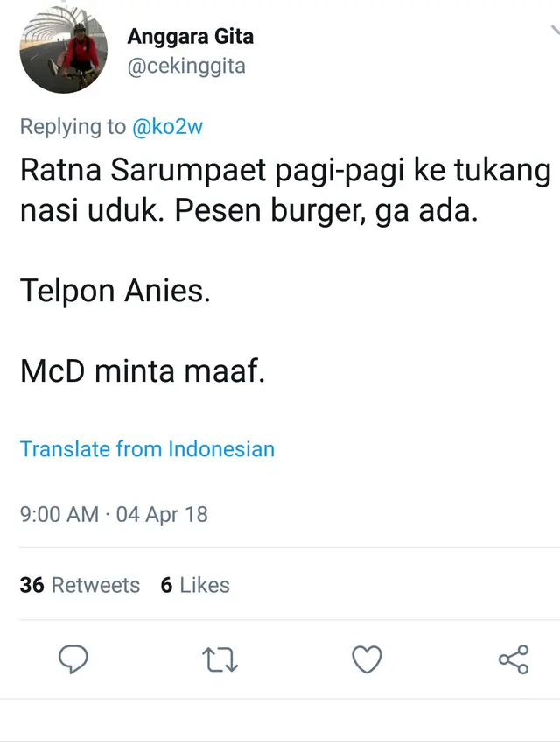View the 6 Likes list
Image resolution: width=560 pixels, height=747 pixels.
point(195,585)
